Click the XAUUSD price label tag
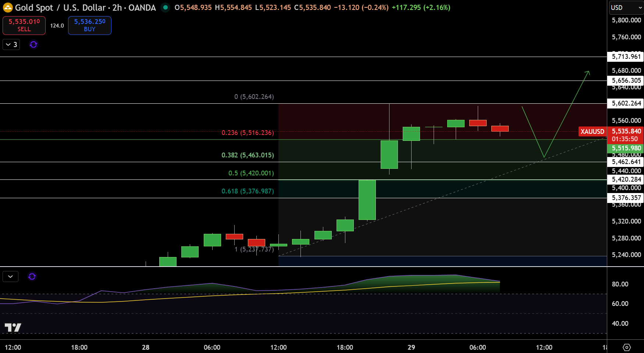This screenshot has height=353, width=644. click(592, 131)
